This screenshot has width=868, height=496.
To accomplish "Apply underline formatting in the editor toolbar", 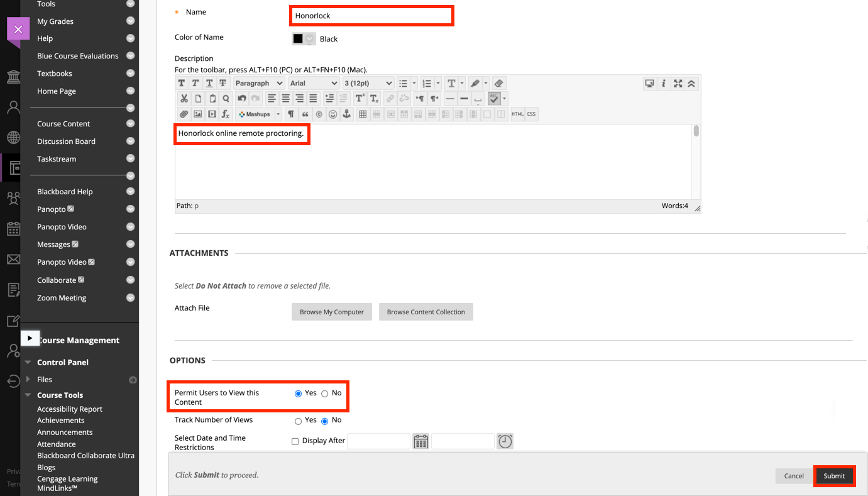I will click(x=209, y=83).
